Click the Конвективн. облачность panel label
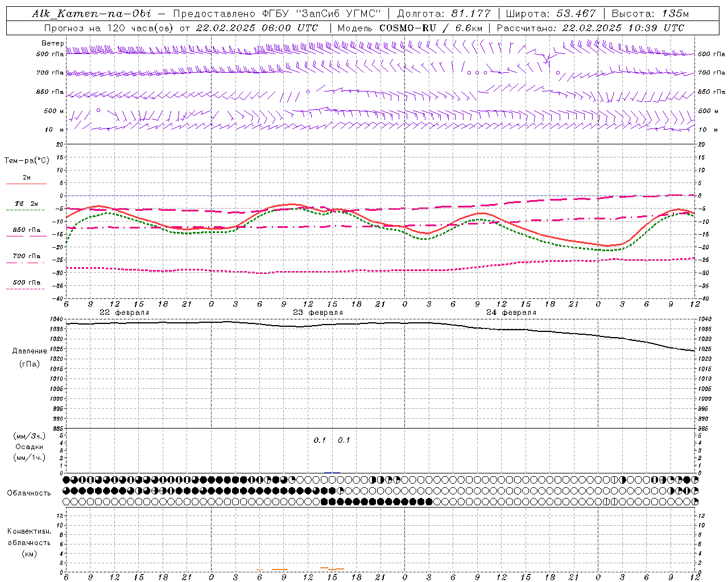 29,537
